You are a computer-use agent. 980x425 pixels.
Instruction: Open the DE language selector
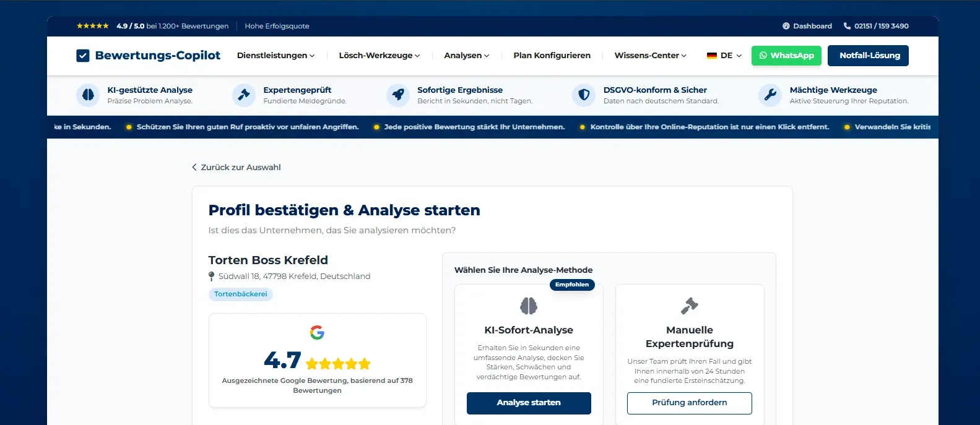pos(724,56)
